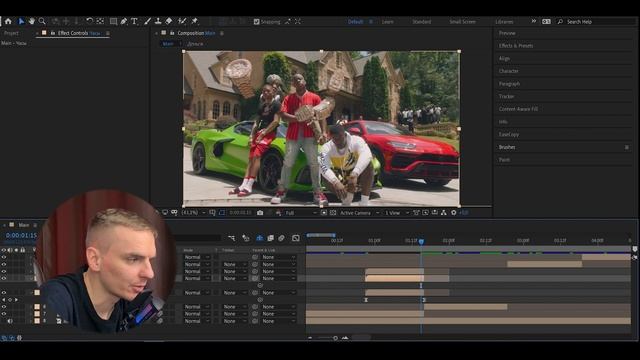The height and width of the screenshot is (360, 640).
Task: Switch to the Libraries workspace
Action: [x=504, y=22]
